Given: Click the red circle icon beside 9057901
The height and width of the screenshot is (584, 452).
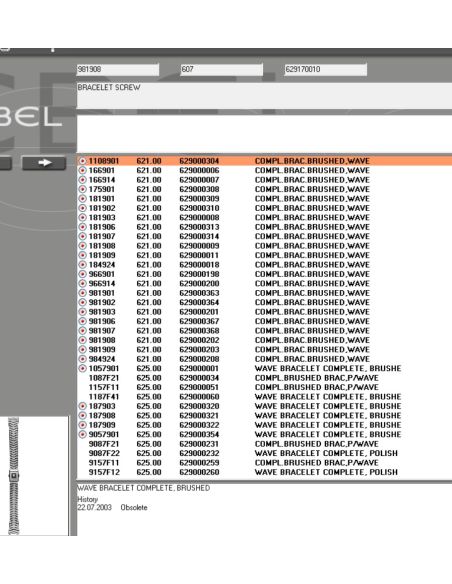Looking at the screenshot, I should pos(82,435).
